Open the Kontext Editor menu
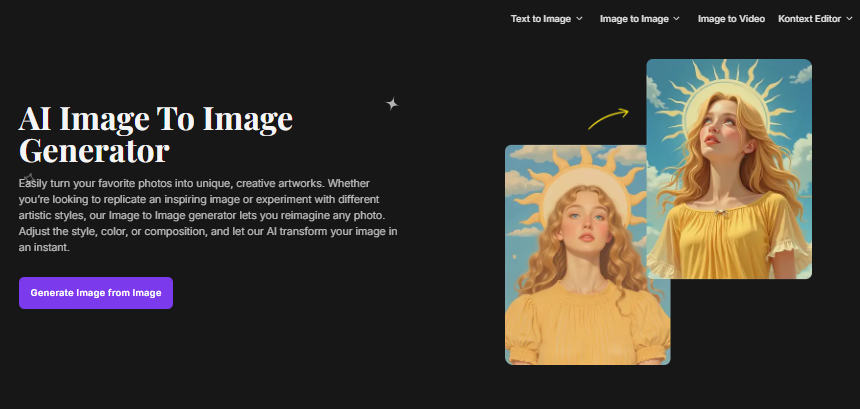 (808, 18)
